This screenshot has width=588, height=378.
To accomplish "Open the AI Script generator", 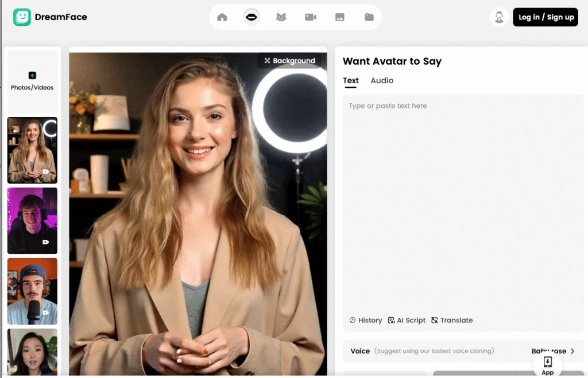I will pos(407,321).
